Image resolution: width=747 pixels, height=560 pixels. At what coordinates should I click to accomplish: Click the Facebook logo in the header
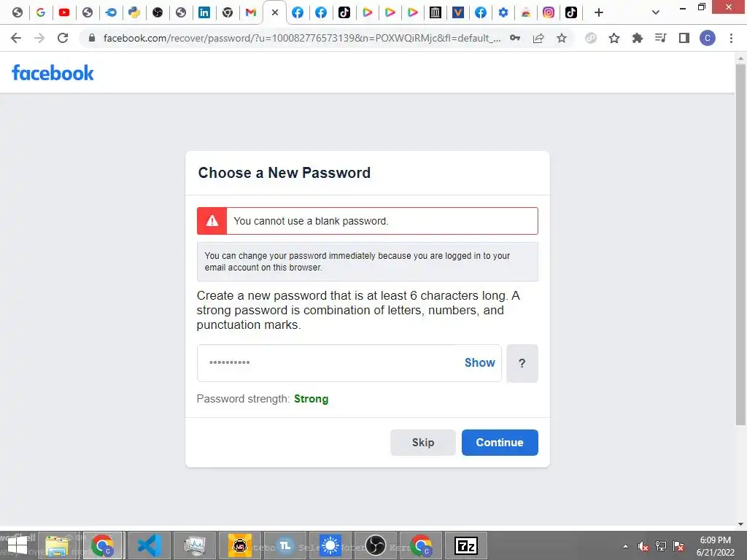point(53,73)
